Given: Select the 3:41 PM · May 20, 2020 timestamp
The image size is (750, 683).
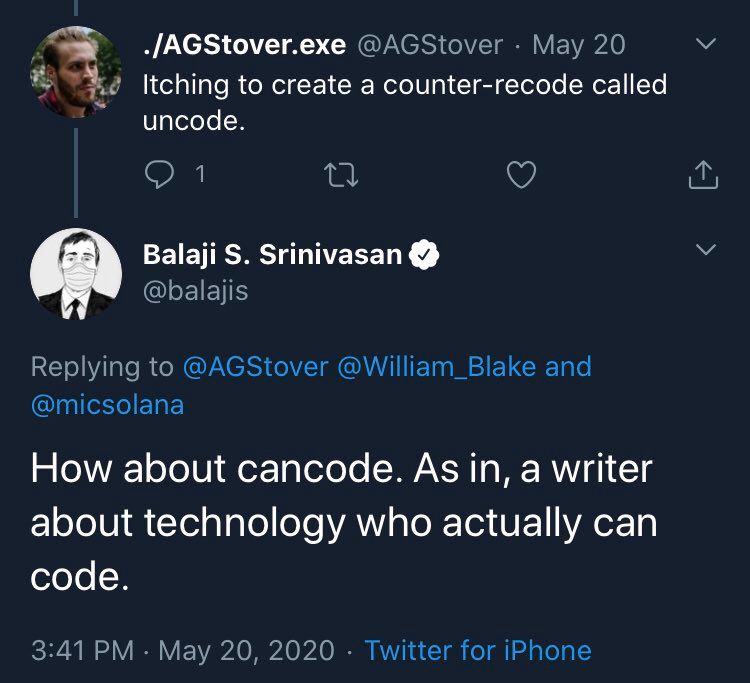Looking at the screenshot, I should (x=183, y=651).
